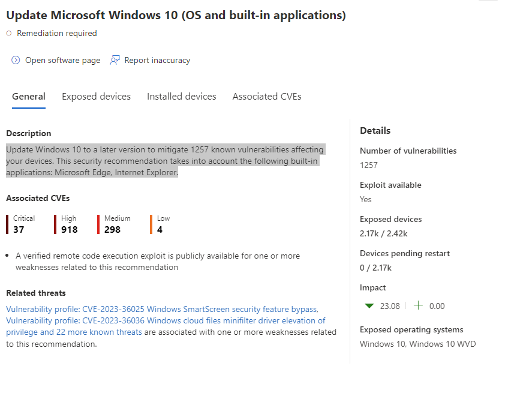Click the Low severity orange color bar
The image size is (511, 420).
click(151, 224)
